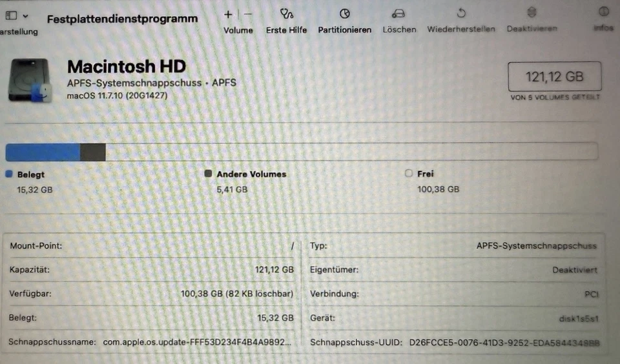This screenshot has width=620, height=364.
Task: Click the blue Belegt legend swatch
Action: [9, 174]
